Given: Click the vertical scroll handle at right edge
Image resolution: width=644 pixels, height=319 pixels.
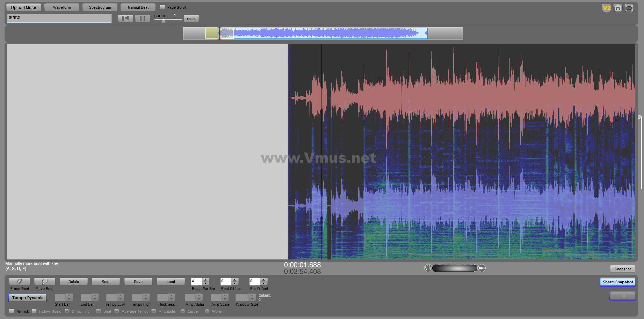Looking at the screenshot, I should coord(639,117).
